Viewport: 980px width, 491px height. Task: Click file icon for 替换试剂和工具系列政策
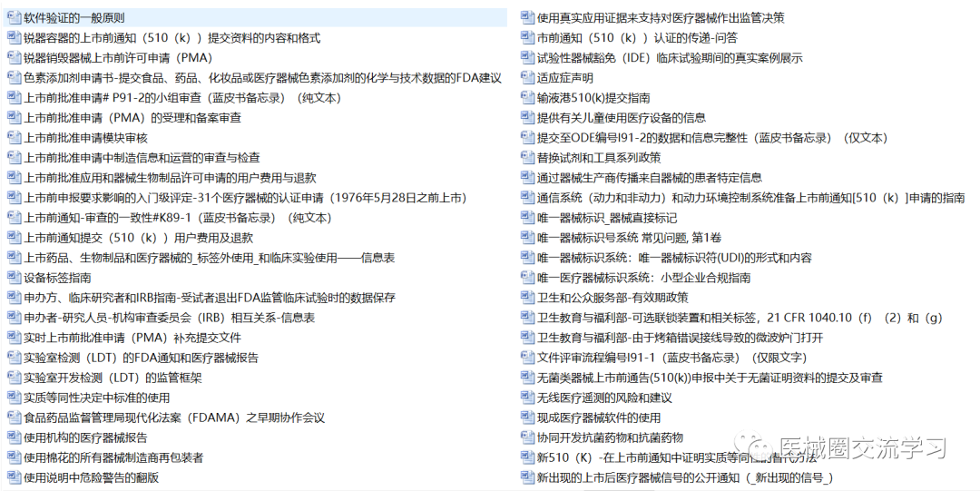[x=527, y=158]
